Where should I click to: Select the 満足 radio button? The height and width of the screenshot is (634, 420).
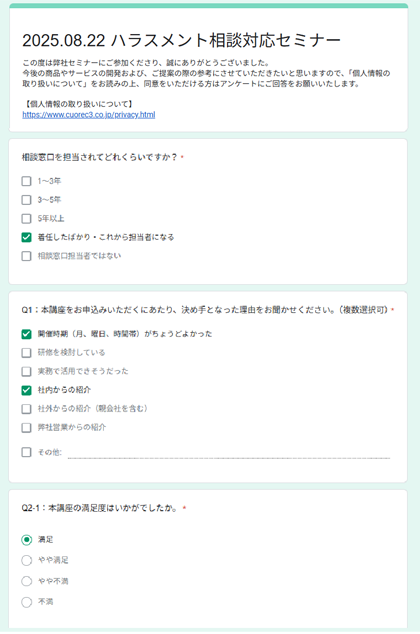(27, 540)
